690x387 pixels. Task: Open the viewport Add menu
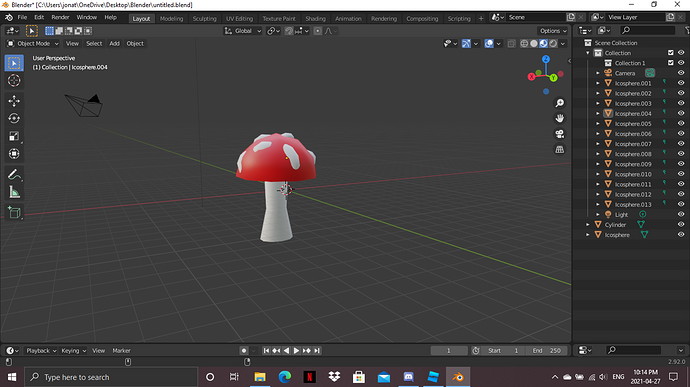pyautogui.click(x=114, y=44)
